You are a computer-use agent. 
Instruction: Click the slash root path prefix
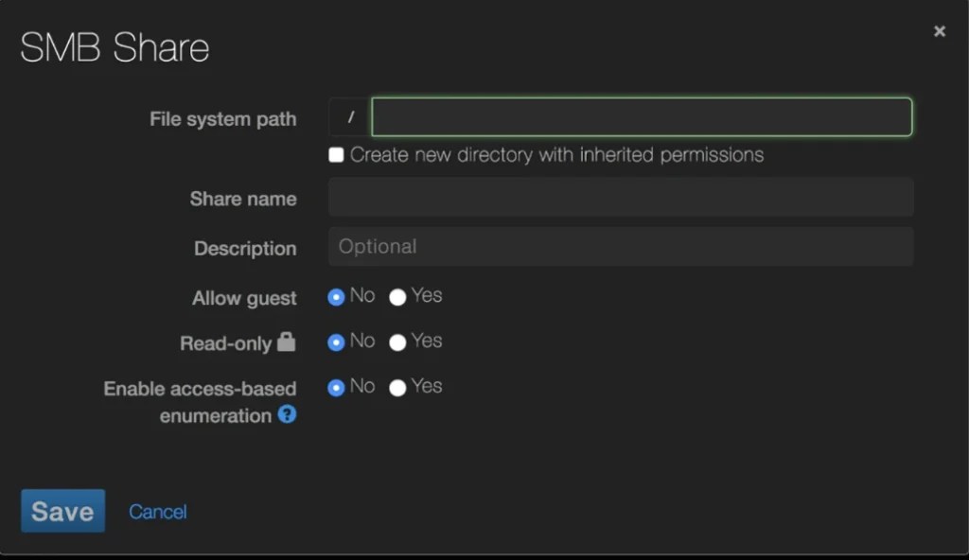coord(350,115)
